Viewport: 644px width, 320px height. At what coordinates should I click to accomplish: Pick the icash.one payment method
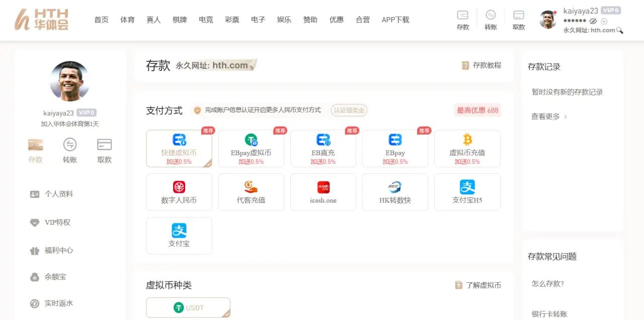[x=323, y=192]
